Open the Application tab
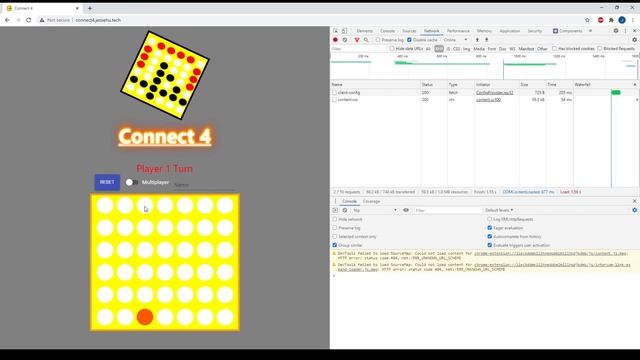 tap(510, 31)
